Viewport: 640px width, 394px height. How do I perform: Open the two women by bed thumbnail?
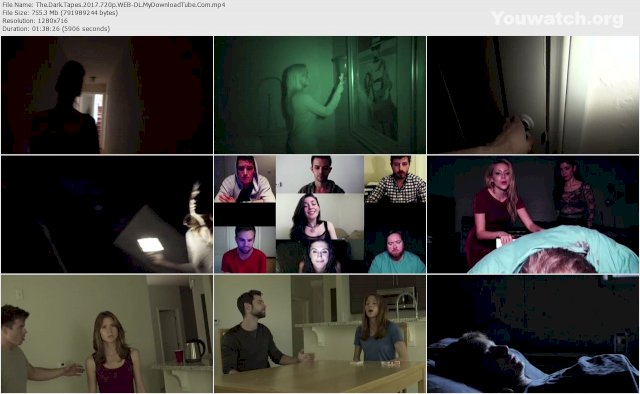533,214
